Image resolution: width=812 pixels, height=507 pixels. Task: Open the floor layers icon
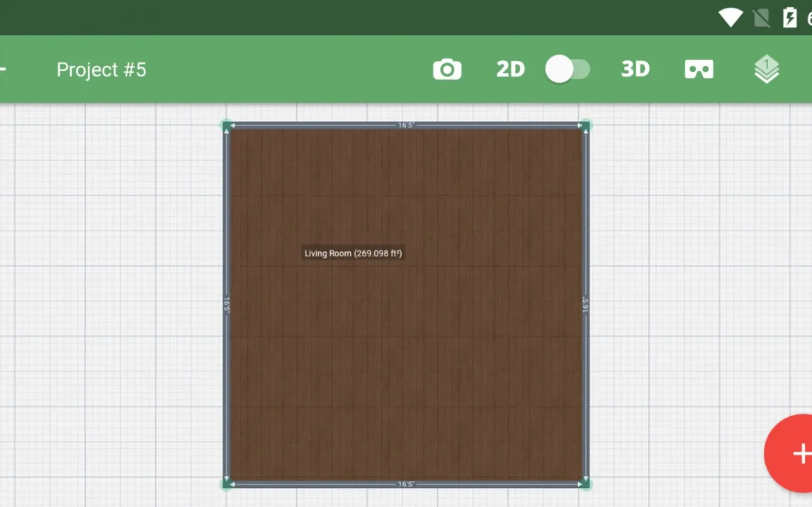(x=766, y=69)
